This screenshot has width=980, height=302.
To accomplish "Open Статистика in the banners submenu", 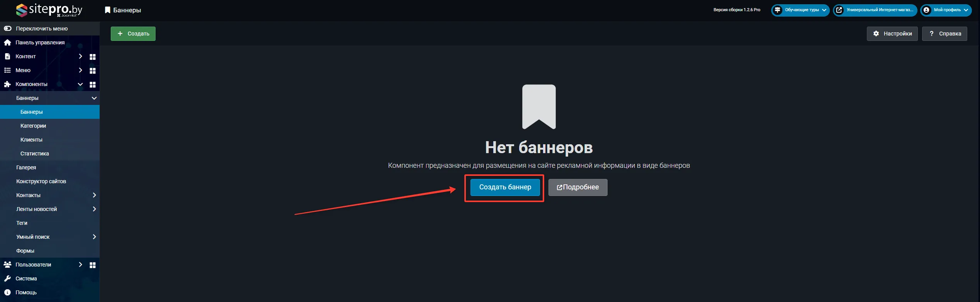I will (35, 154).
